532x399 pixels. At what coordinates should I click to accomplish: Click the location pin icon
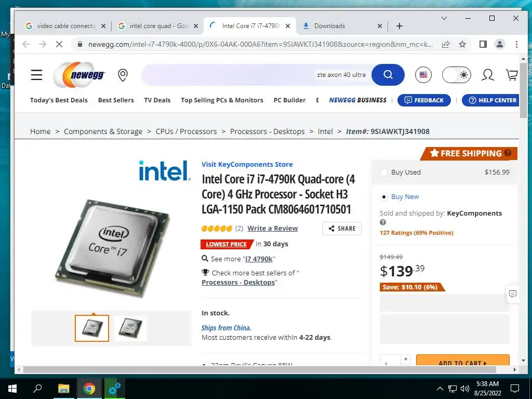[x=123, y=75]
